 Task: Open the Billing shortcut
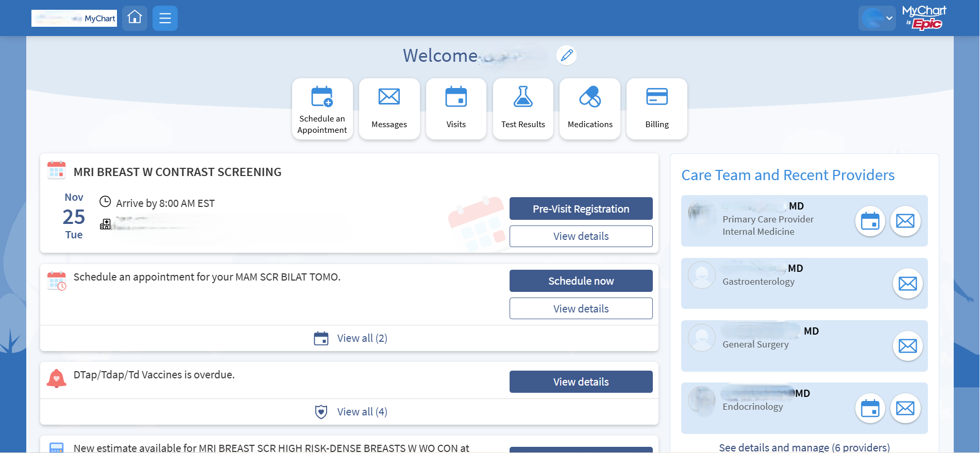pyautogui.click(x=657, y=109)
